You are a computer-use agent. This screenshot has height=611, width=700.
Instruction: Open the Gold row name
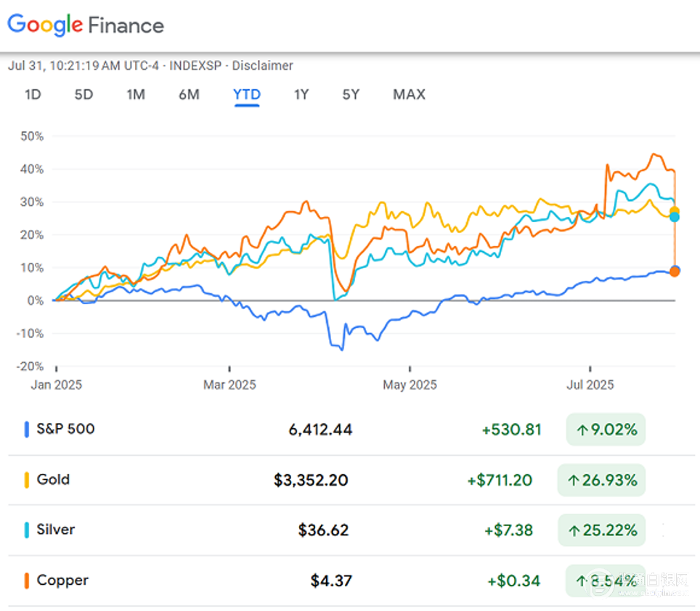(53, 480)
